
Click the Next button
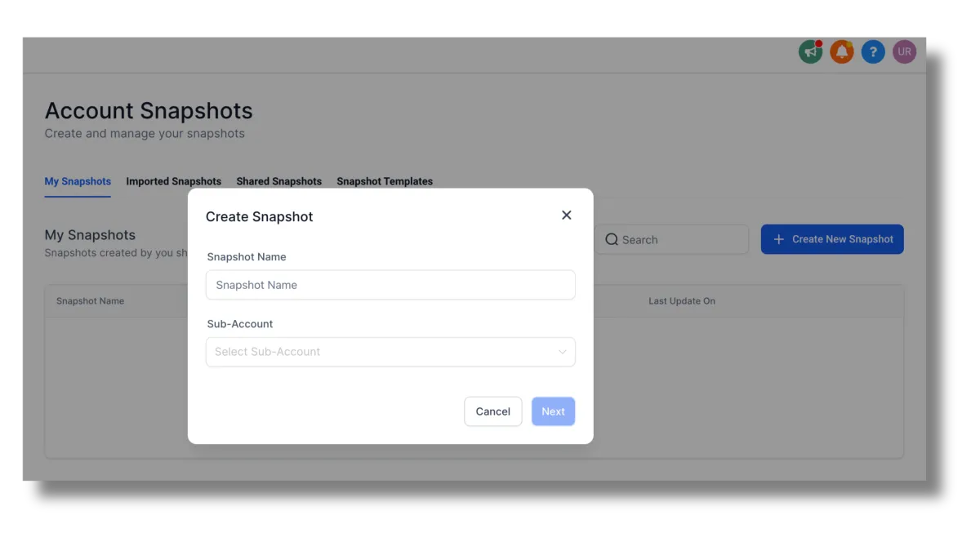tap(553, 411)
